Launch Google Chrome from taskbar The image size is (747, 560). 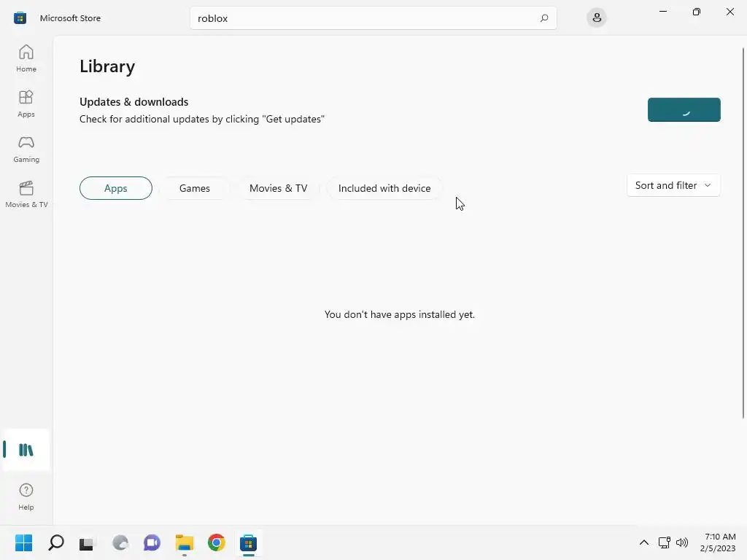coord(216,542)
